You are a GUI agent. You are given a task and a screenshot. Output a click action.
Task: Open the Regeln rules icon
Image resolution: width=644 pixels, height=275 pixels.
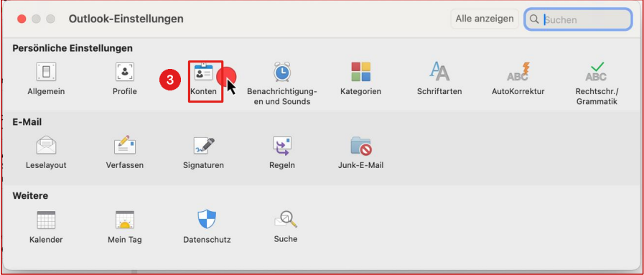coord(282,146)
